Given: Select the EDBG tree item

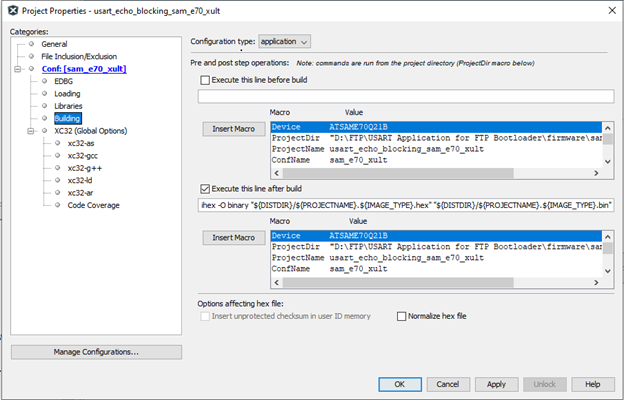Looking at the screenshot, I should pyautogui.click(x=63, y=81).
